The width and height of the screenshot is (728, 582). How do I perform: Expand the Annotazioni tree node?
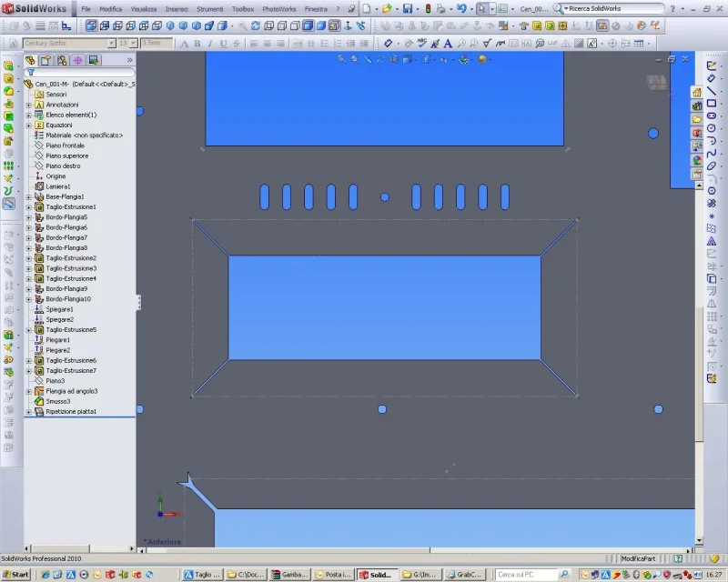coord(29,105)
